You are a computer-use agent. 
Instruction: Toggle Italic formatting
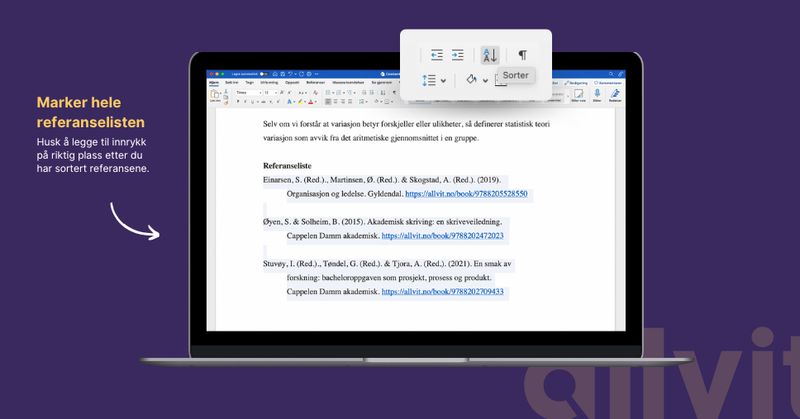click(245, 102)
